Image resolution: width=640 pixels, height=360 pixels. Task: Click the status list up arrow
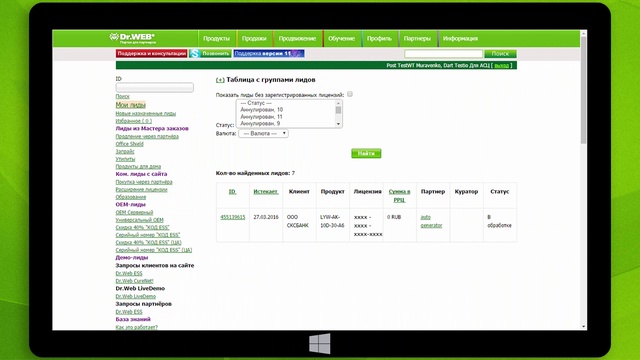pos(338,103)
